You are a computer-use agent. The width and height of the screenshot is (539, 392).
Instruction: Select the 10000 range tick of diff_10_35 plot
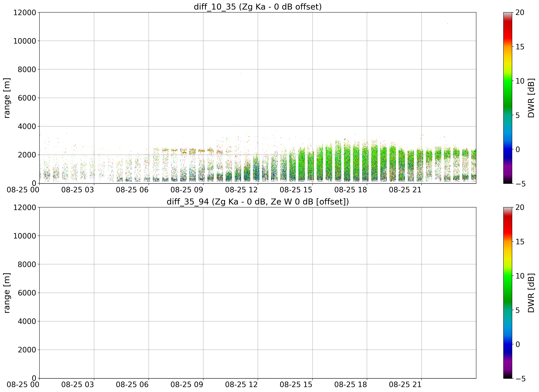click(x=25, y=41)
